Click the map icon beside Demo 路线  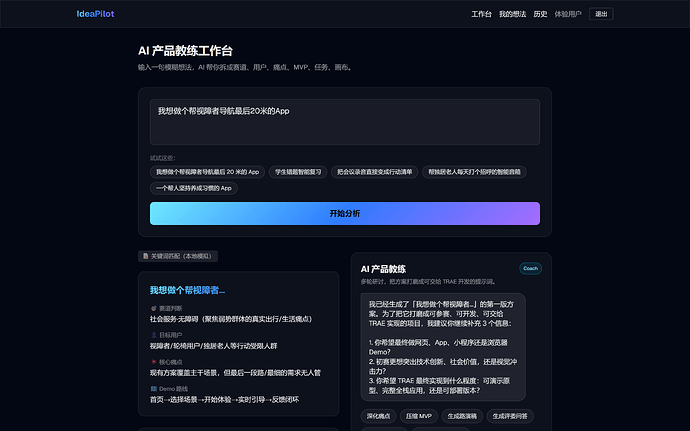pos(154,389)
